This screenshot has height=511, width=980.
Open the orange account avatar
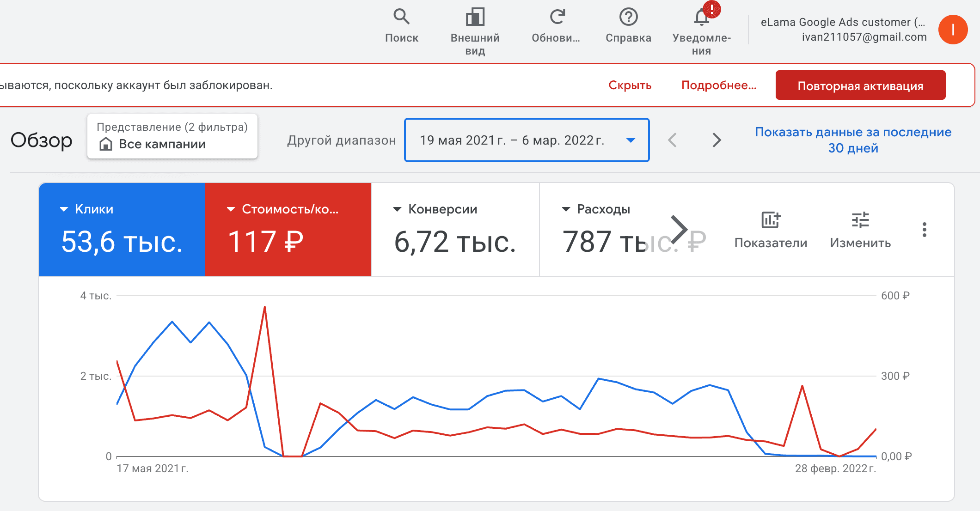coord(953,30)
